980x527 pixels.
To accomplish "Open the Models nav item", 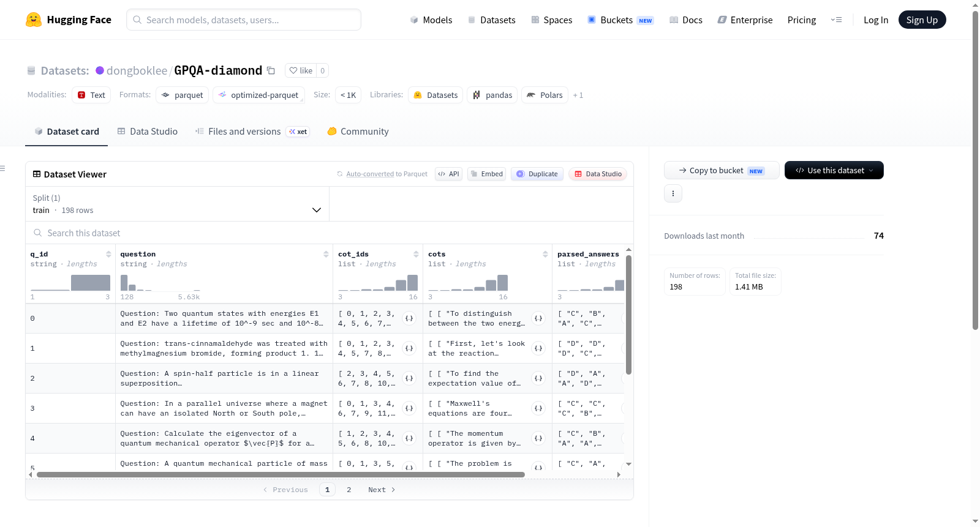I will click(x=431, y=20).
